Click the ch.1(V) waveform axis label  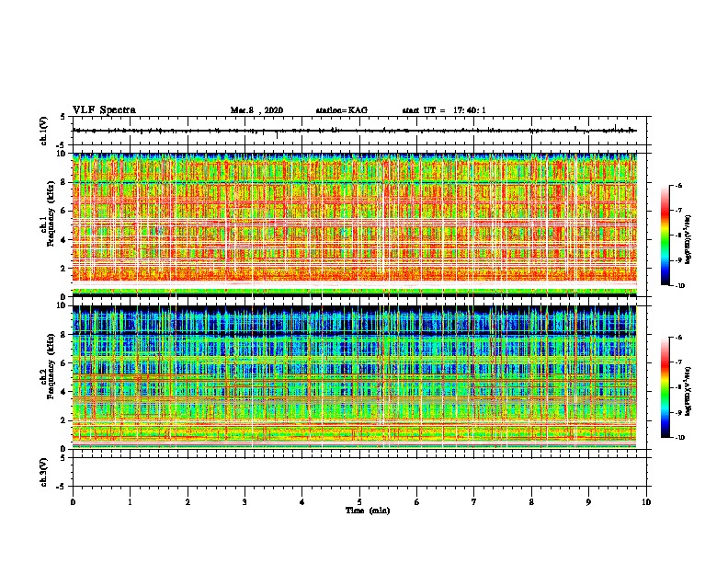(43, 131)
